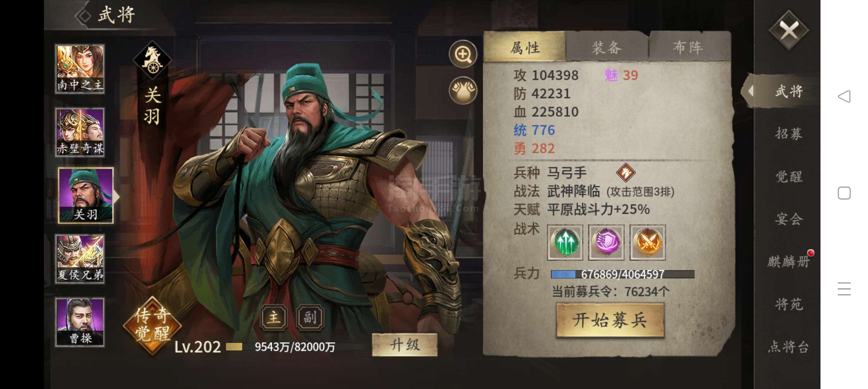Toggle the 副 deputy slot

pyautogui.click(x=310, y=317)
